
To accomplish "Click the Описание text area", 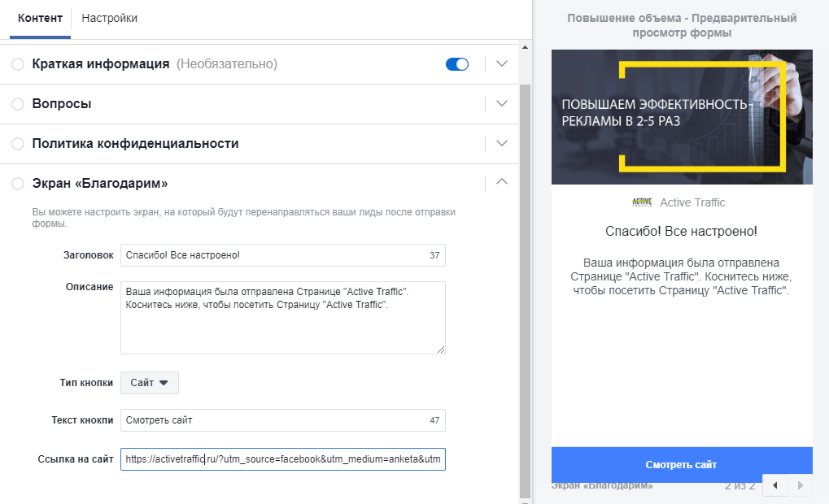I will click(282, 318).
